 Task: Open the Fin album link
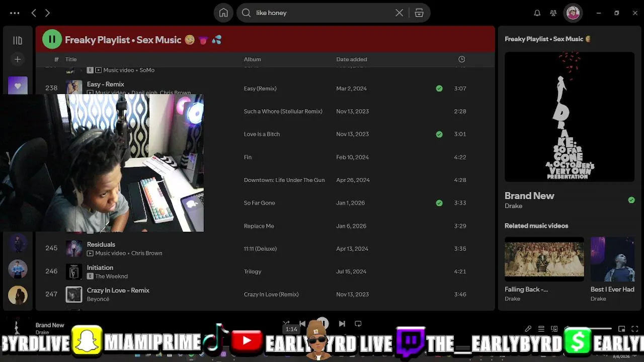[x=248, y=157]
